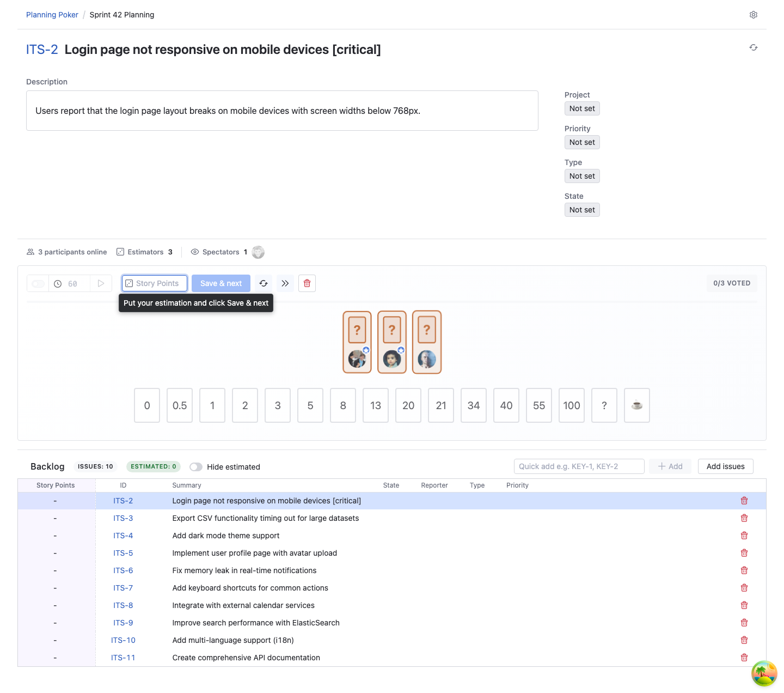Go to Planning Poker breadcrumb link
This screenshot has height=693, width=784.
click(x=52, y=15)
